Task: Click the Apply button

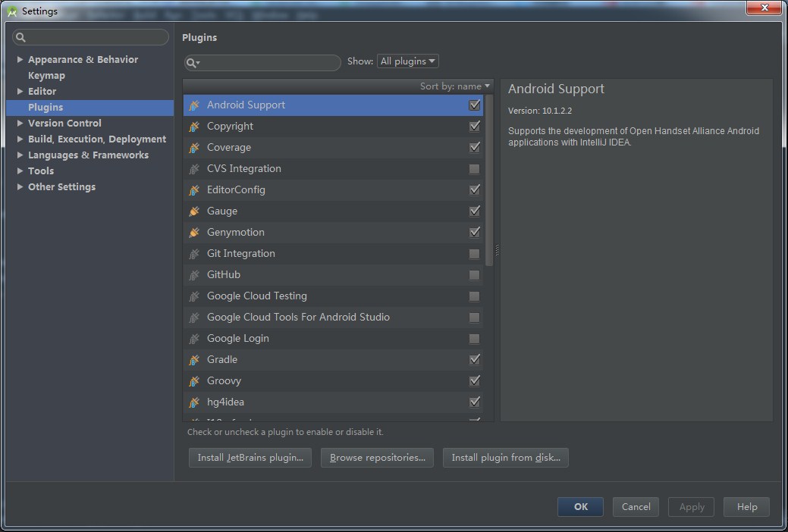Action: [692, 507]
